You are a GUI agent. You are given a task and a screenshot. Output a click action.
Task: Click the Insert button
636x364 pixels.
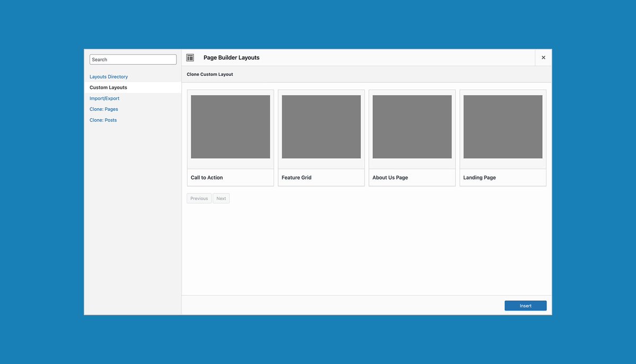coord(525,305)
